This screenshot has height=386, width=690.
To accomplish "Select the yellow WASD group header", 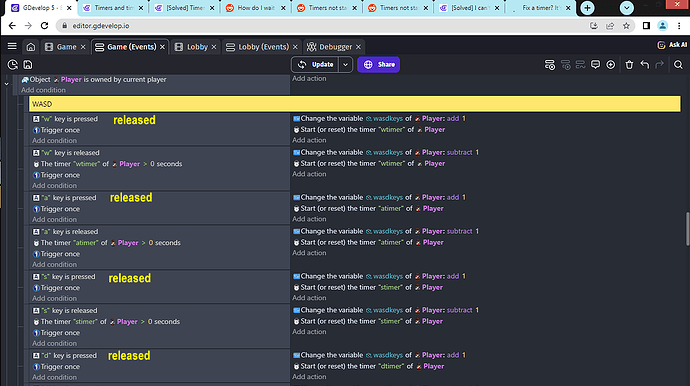I will (x=355, y=104).
